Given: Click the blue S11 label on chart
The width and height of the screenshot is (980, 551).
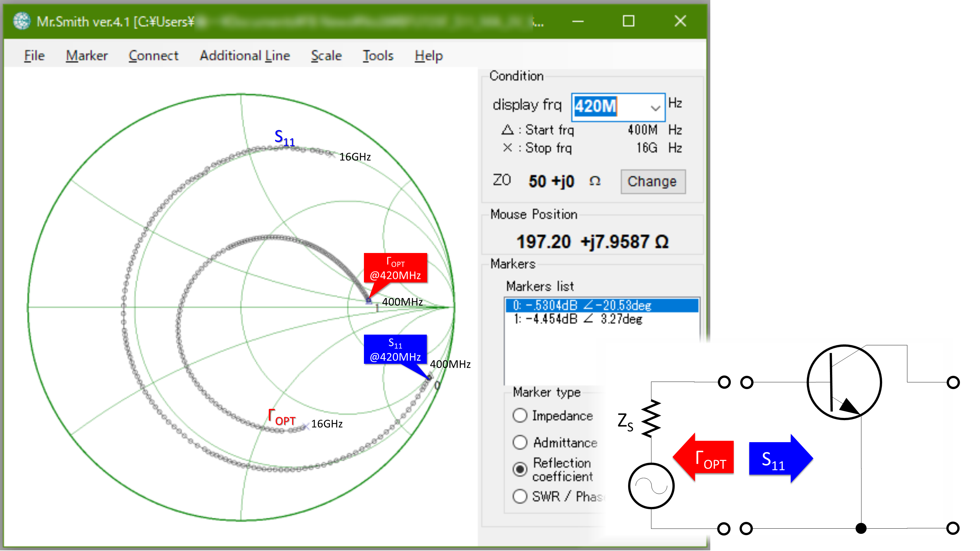Looking at the screenshot, I should click(x=285, y=138).
